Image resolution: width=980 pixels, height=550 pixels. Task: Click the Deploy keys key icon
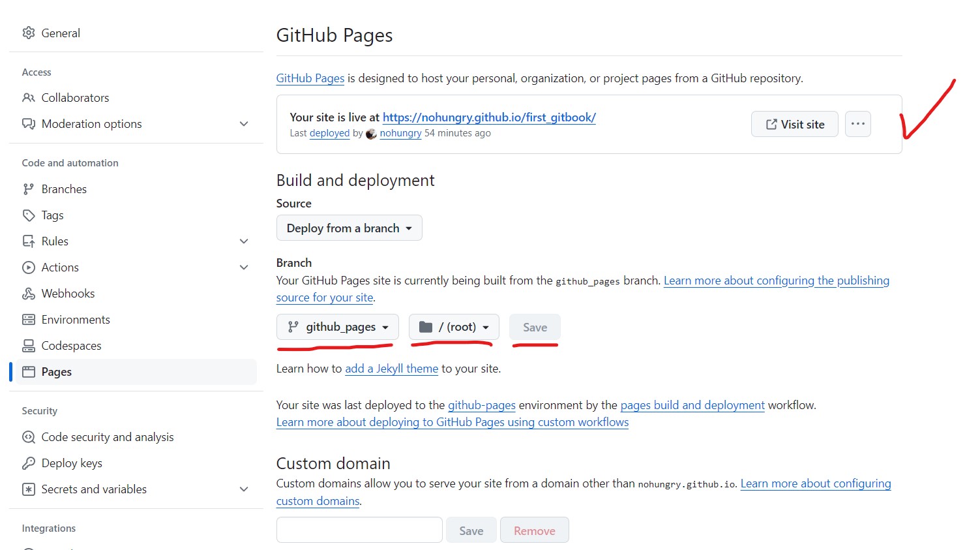29,463
